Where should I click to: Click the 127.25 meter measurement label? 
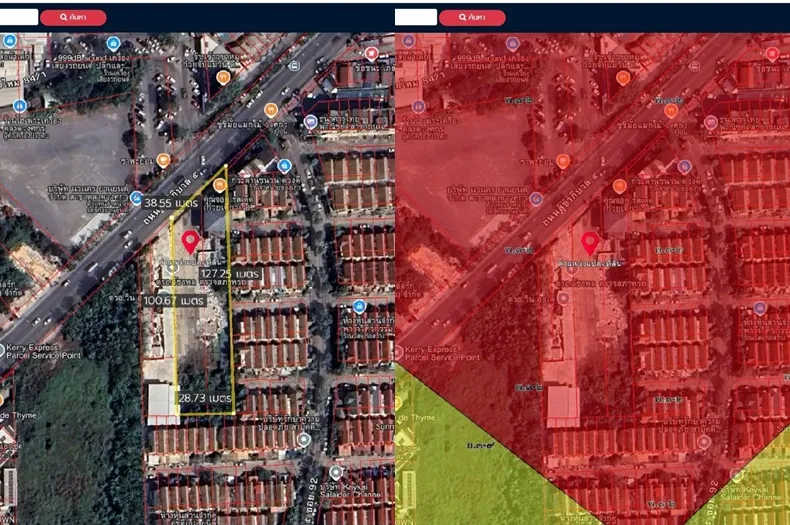click(x=230, y=272)
